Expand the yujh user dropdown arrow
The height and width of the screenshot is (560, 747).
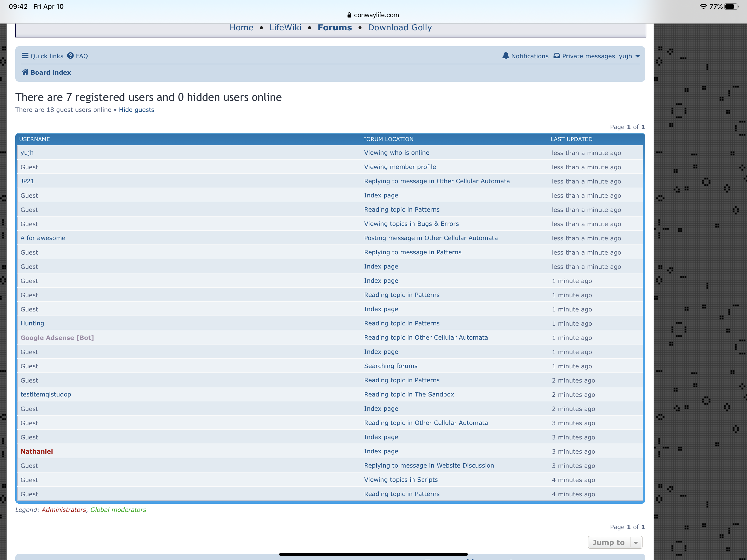[x=638, y=56]
